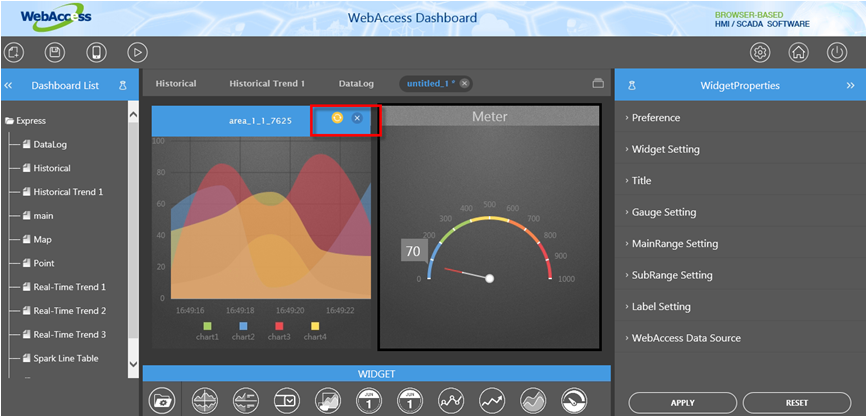This screenshot has height=417, width=867.
Task: Open the mobile device preview icon
Action: (x=96, y=53)
